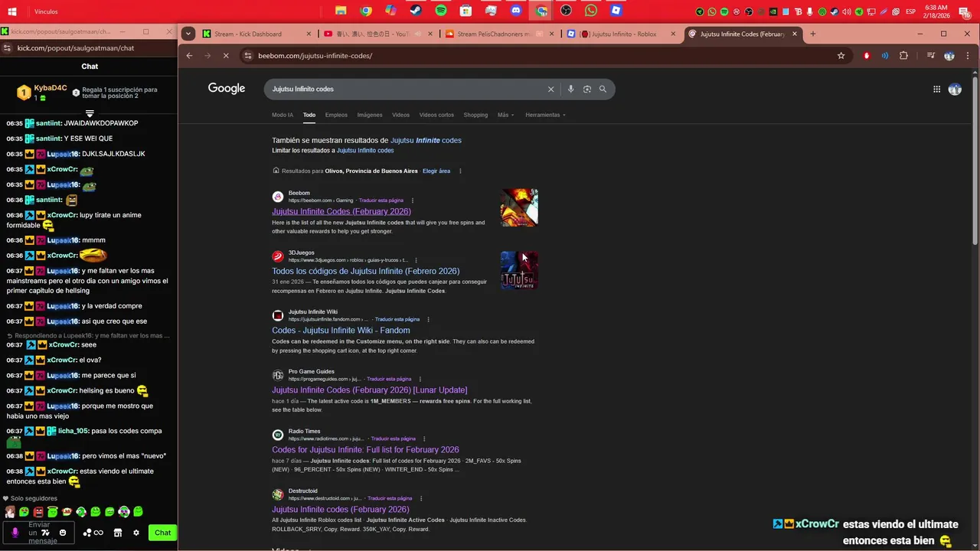Image resolution: width=980 pixels, height=551 pixels.
Task: Start voice search with Google microphone
Action: 570,89
